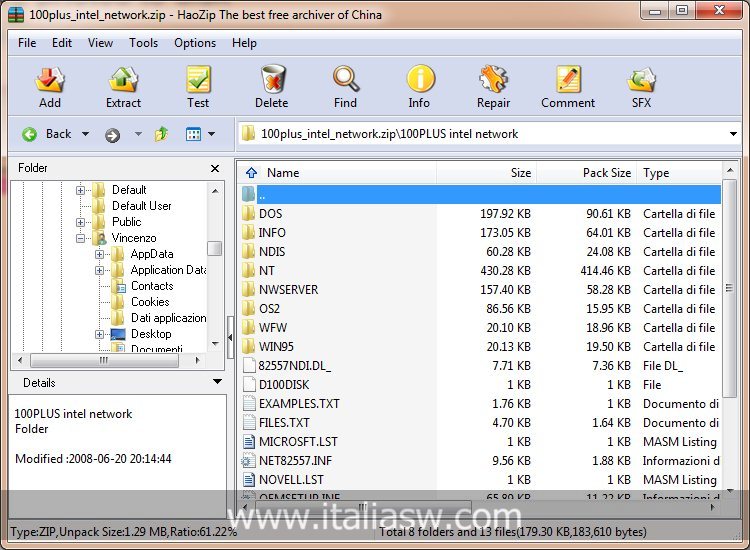Viewport: 750px width, 550px height.
Task: Sort by the Name column header
Action: click(x=337, y=173)
